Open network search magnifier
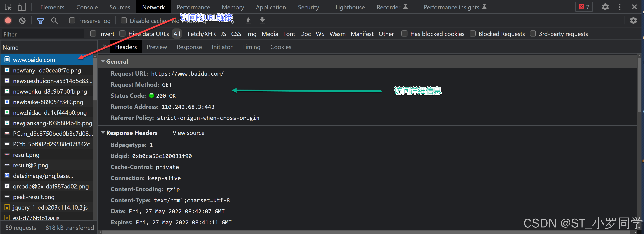Viewport: 644px width, 234px height. [x=54, y=21]
